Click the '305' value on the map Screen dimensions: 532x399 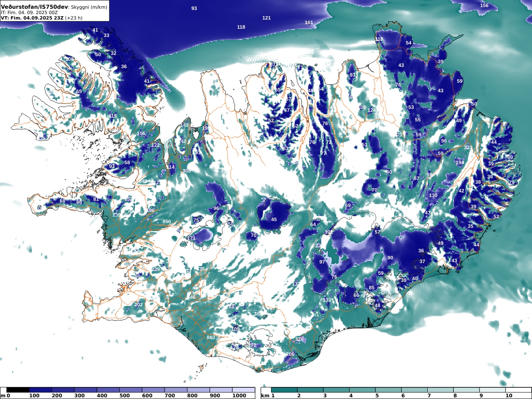click(187, 171)
